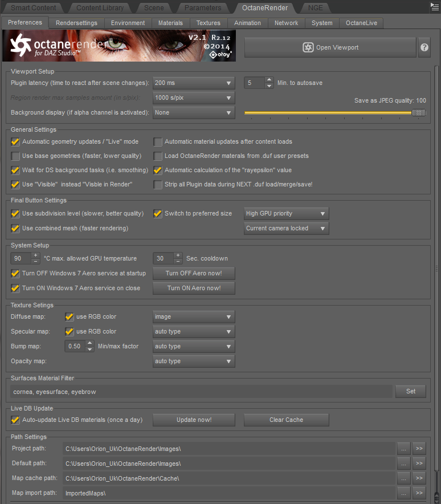Open Specular map auto type dropdown
441x504 pixels.
(x=194, y=331)
